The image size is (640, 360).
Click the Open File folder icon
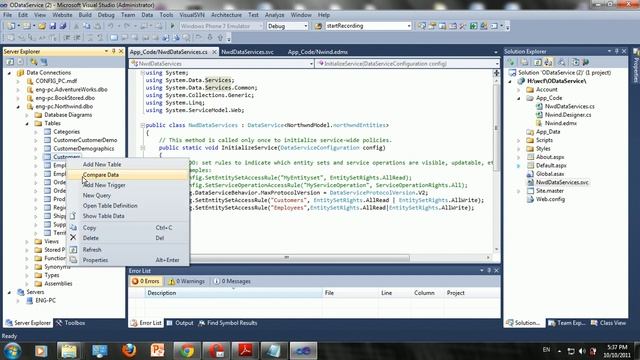click(x=42, y=26)
